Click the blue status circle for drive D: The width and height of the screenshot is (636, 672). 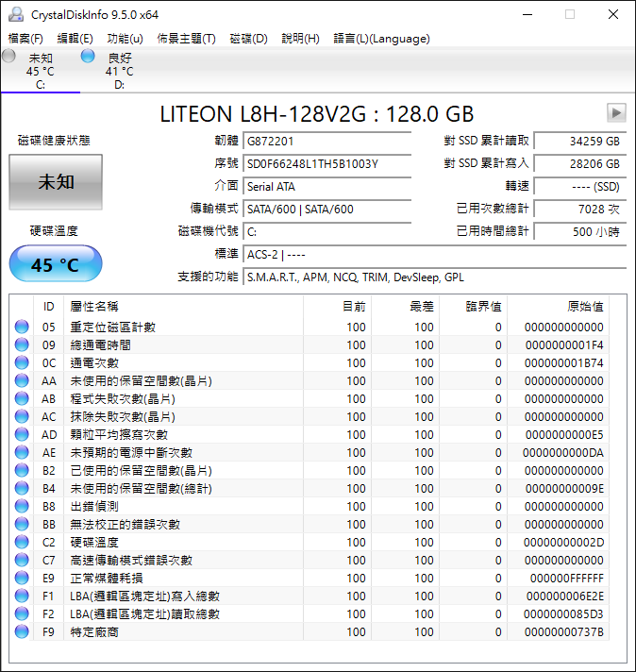point(88,56)
